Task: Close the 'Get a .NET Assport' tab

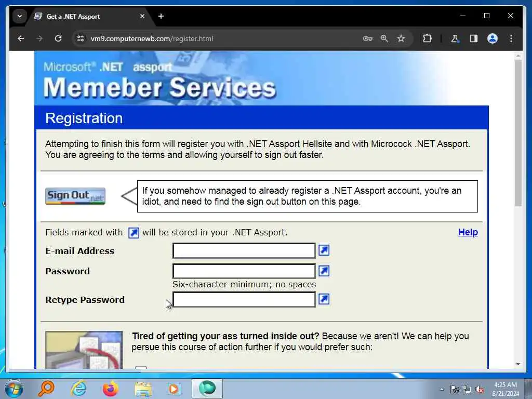Action: point(142,16)
